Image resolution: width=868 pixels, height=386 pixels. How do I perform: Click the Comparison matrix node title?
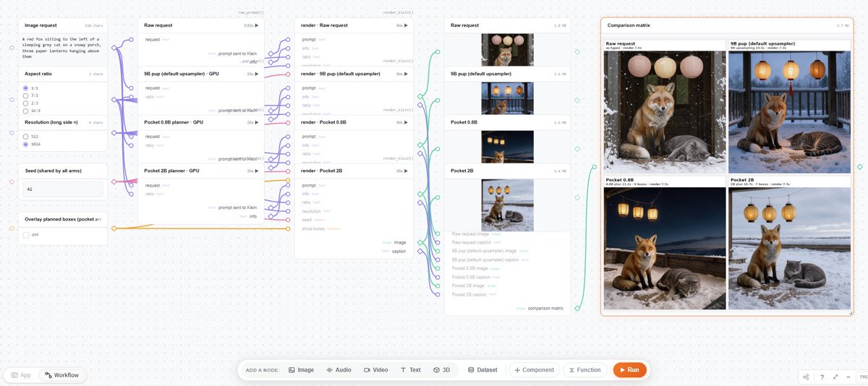(x=629, y=25)
